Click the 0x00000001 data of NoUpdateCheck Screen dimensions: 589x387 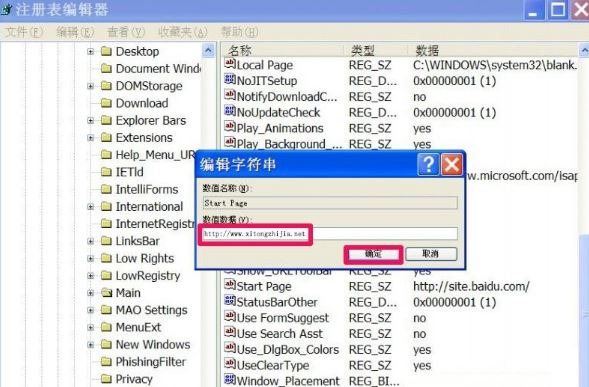[455, 113]
